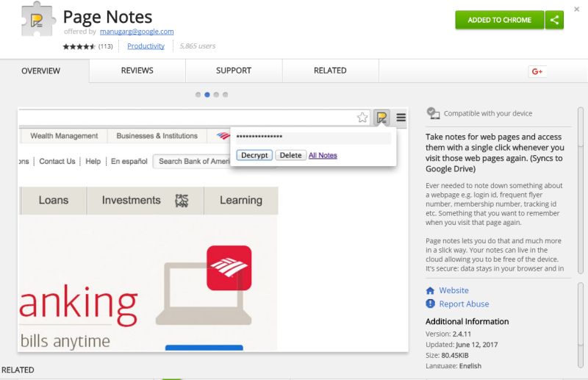This screenshot has height=380, width=588.
Task: Switch to the OVERVIEW tab
Action: 40,71
